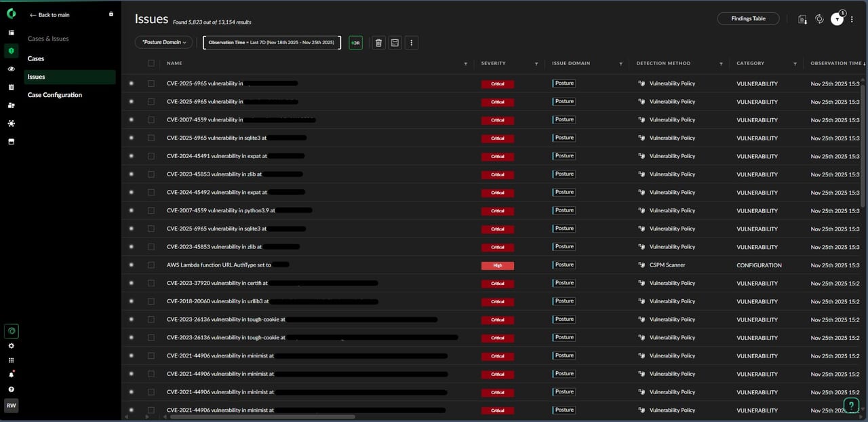The image size is (868, 422).
Task: Open the filter panel with badge 1
Action: 837,20
